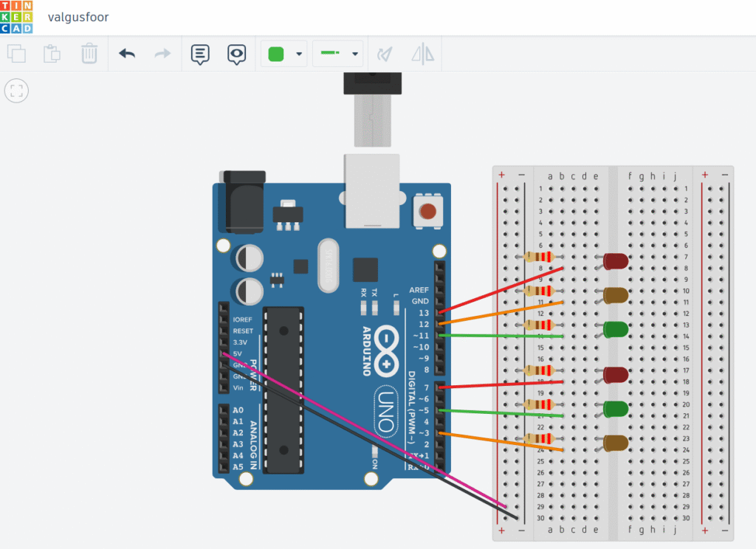
Task: Click the UNO text on the board
Action: click(x=385, y=411)
